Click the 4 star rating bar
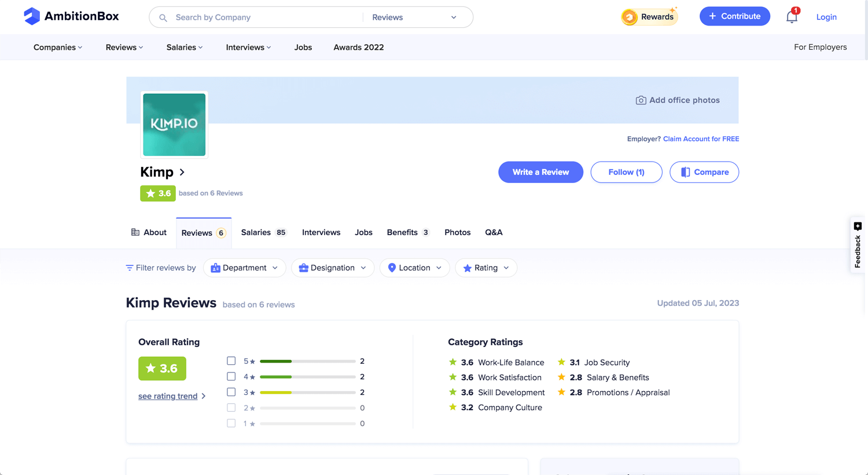Image resolution: width=868 pixels, height=475 pixels. [308, 377]
